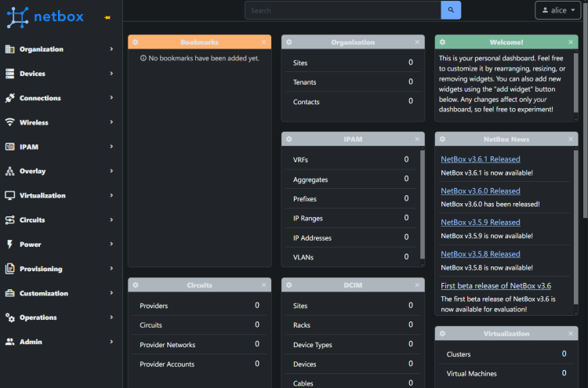588x388 pixels.
Task: Click the IPAM counter icon in sidebar
Action: (9, 147)
